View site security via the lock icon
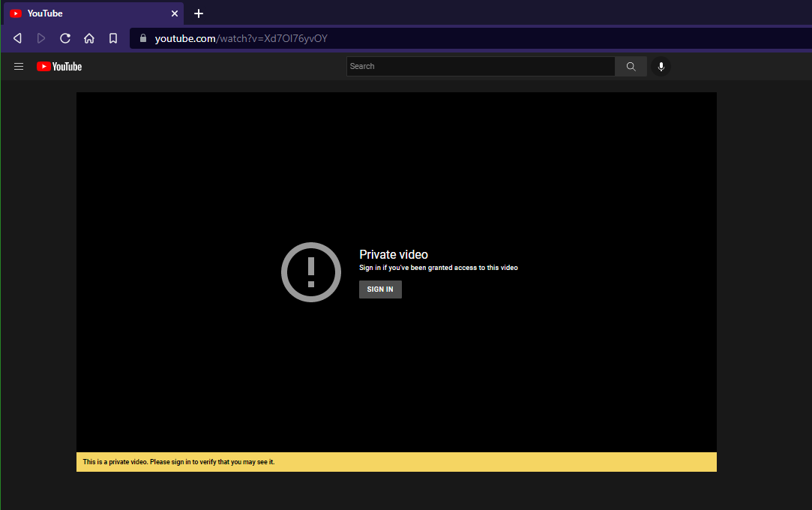Screen dimensions: 812x510 pyautogui.click(x=143, y=37)
